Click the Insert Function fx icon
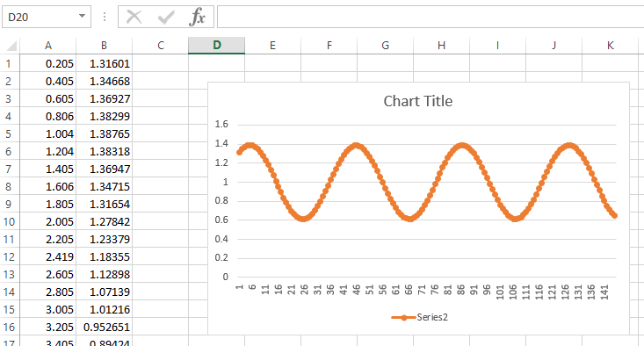Screen dimensions: 644x346 pos(198,17)
